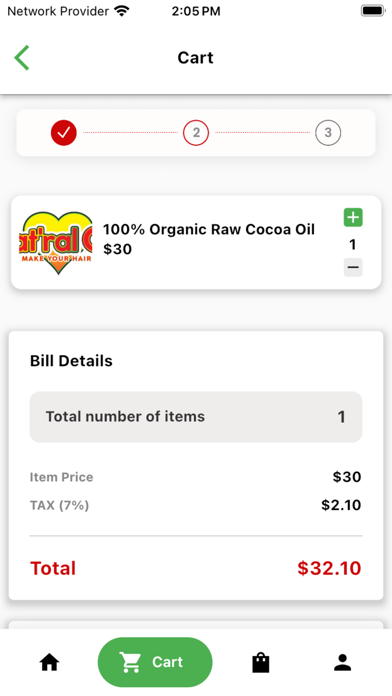Select the Cart tab button

155,662
